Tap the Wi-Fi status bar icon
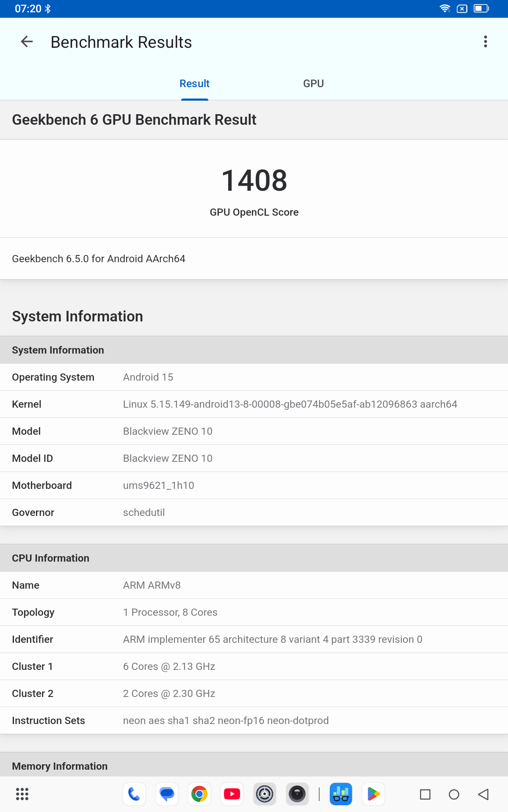This screenshot has height=812, width=508. tap(445, 8)
